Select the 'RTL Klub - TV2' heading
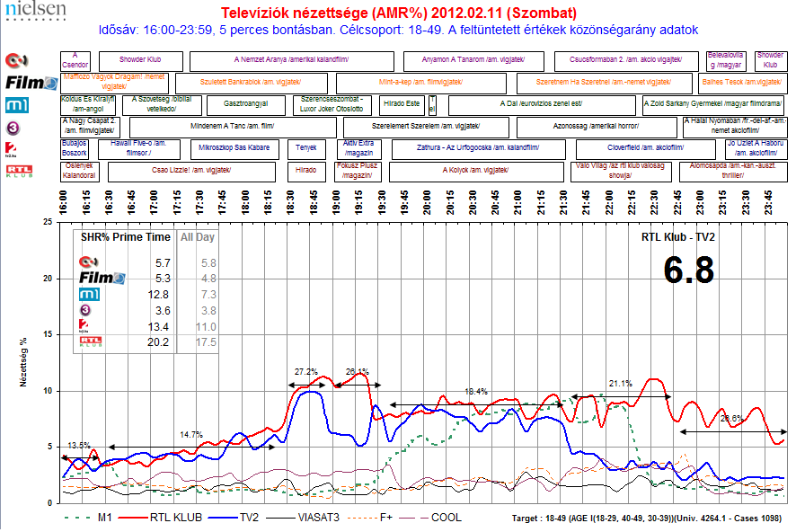Image resolution: width=796 pixels, height=532 pixels. point(678,237)
